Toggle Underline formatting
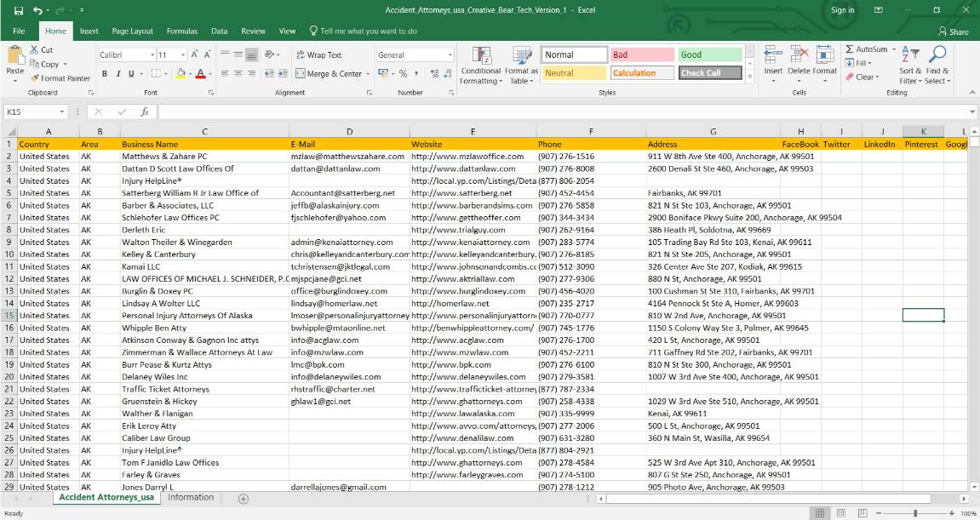The height and width of the screenshot is (520, 980). coord(131,74)
